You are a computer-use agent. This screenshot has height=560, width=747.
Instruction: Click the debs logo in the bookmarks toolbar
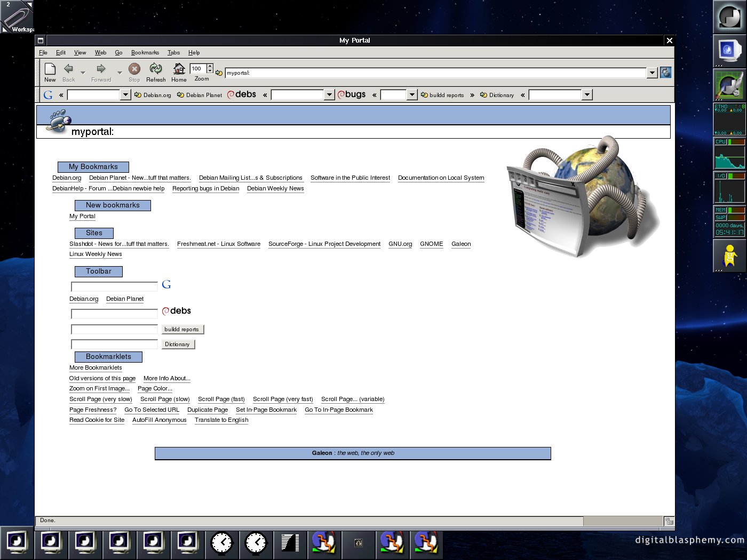[242, 94]
